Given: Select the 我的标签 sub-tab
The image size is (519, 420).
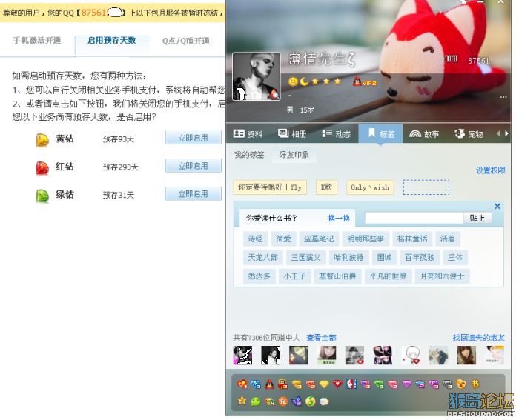Looking at the screenshot, I should (x=249, y=155).
